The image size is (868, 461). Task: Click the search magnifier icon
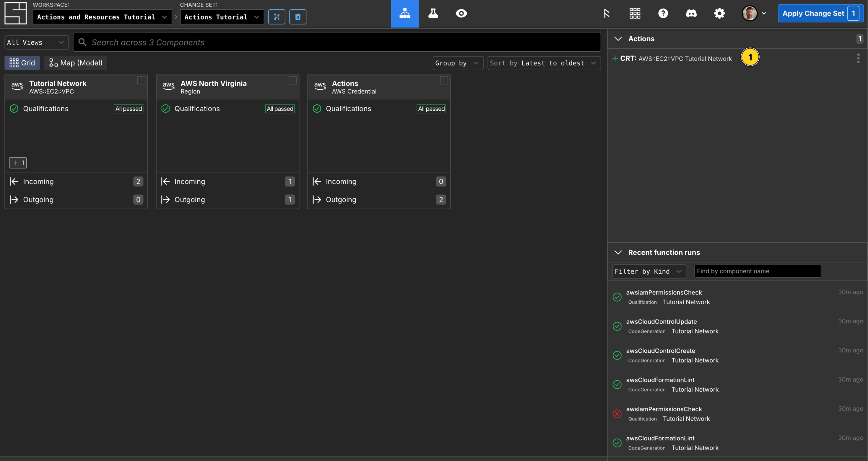82,42
